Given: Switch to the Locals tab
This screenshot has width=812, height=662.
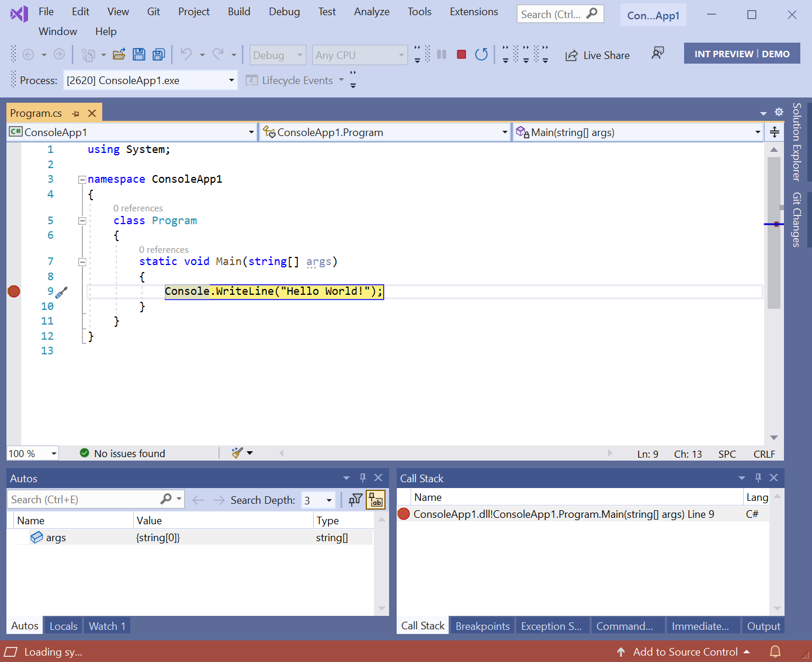Looking at the screenshot, I should point(63,626).
